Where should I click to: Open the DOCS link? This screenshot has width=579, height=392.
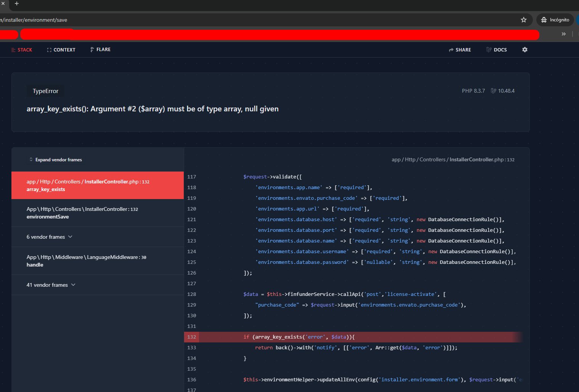pos(496,50)
